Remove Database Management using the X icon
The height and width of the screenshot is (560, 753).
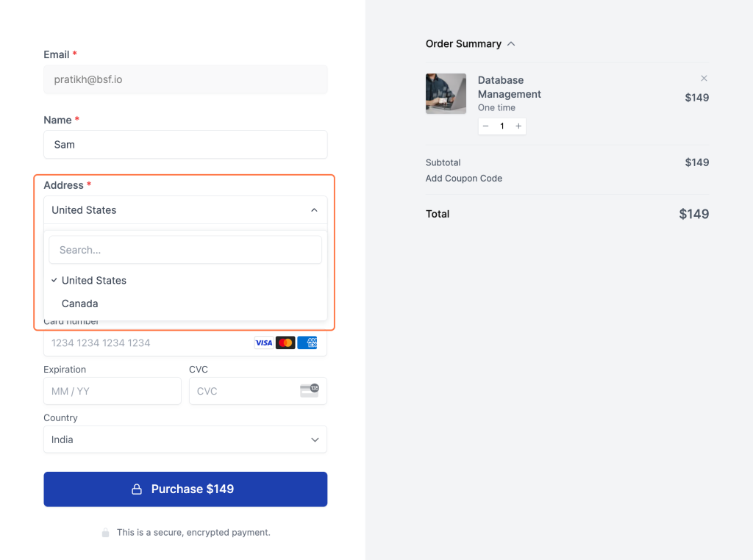click(x=704, y=78)
